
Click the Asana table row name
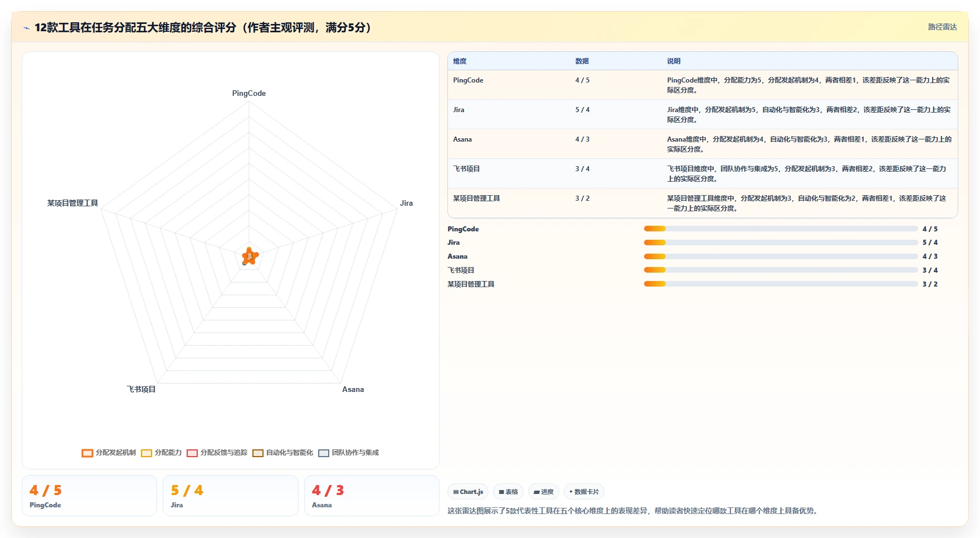(462, 139)
